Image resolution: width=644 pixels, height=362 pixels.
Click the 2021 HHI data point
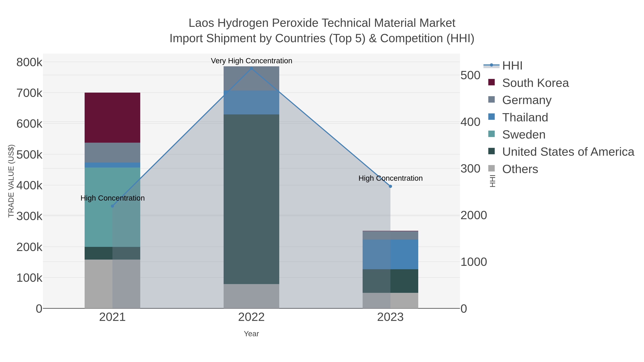click(113, 206)
